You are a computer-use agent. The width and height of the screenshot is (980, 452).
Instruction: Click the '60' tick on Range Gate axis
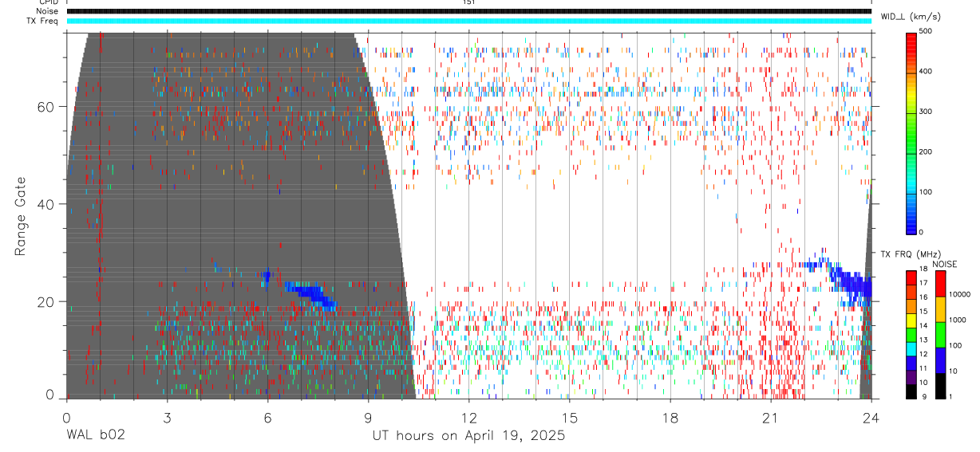(47, 106)
